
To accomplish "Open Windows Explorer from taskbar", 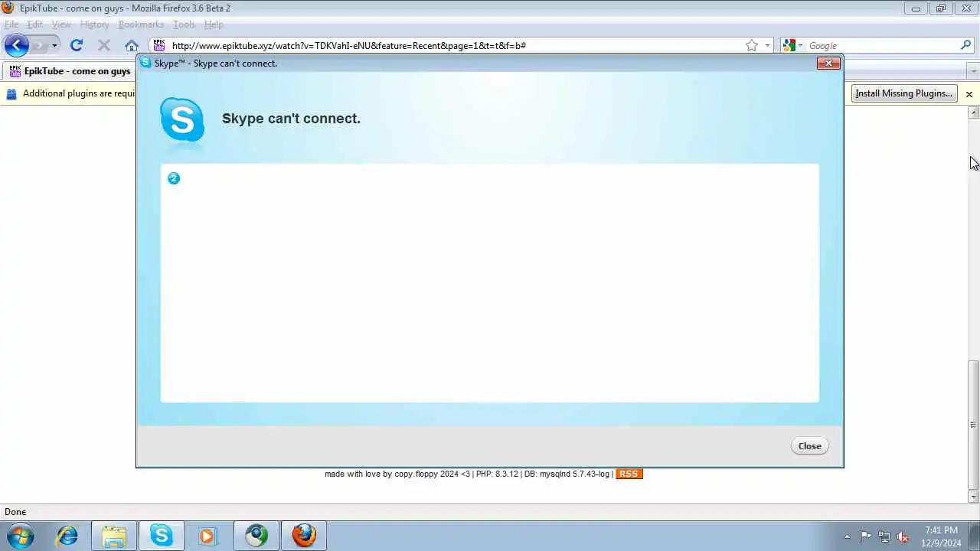I will [x=114, y=536].
